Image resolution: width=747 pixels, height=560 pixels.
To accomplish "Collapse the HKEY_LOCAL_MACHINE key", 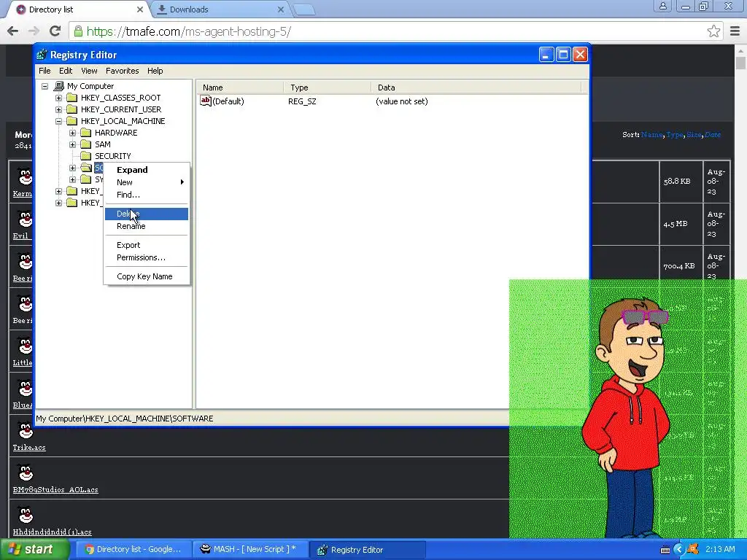I will [58, 122].
